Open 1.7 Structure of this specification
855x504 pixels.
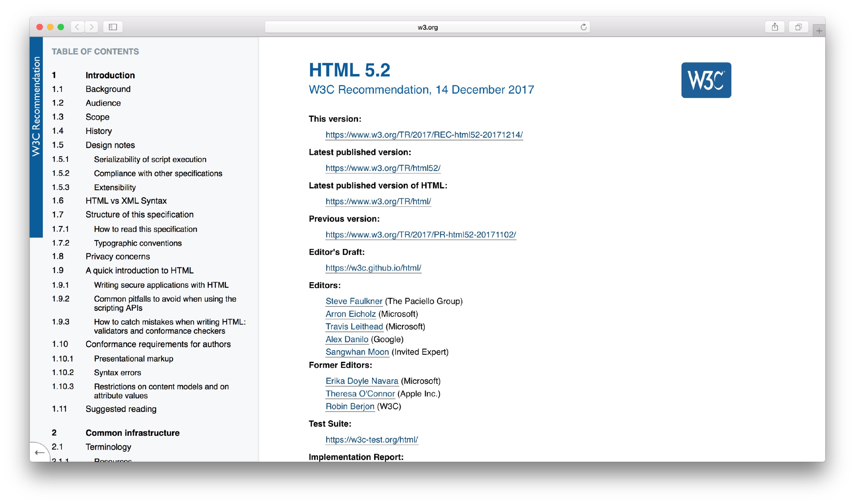(139, 215)
